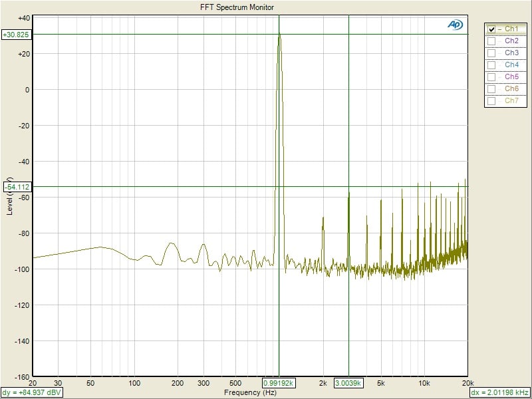Click the Frequency (Hz) axis label
The image size is (532, 399).
pos(250,393)
